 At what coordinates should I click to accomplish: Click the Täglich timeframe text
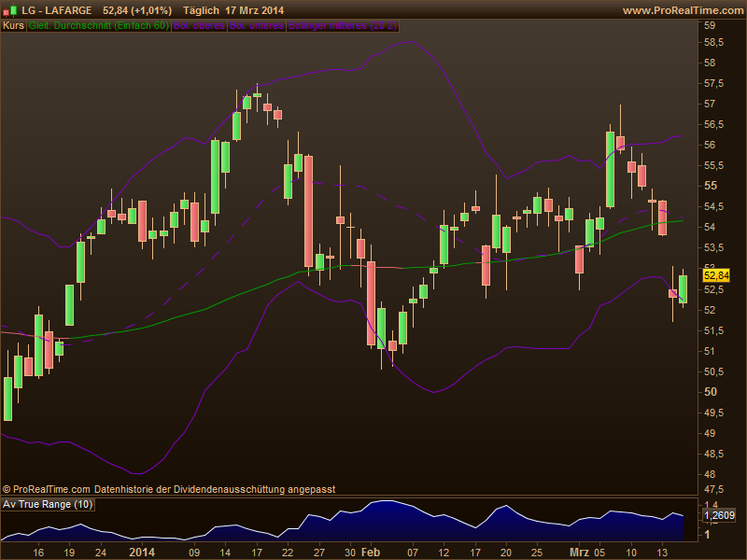201,10
